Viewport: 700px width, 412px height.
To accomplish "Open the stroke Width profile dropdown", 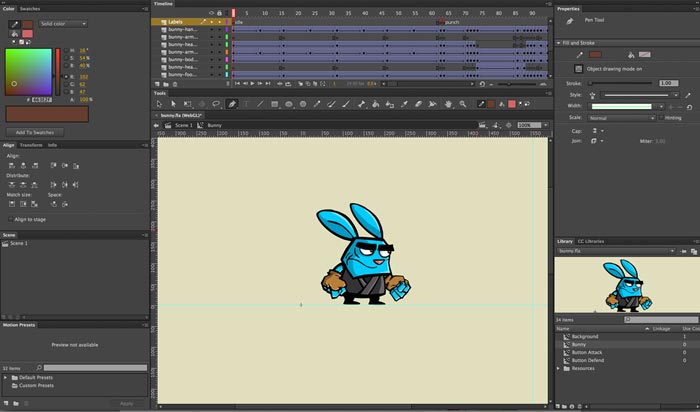I will 627,107.
